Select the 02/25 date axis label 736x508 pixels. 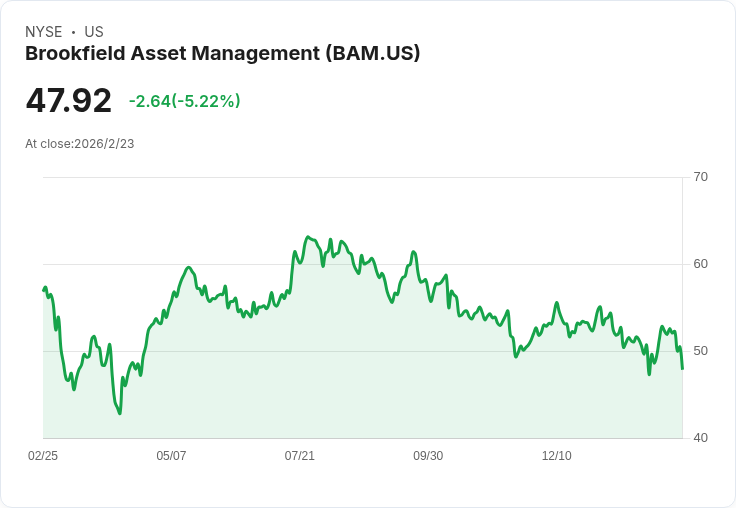pyautogui.click(x=43, y=455)
